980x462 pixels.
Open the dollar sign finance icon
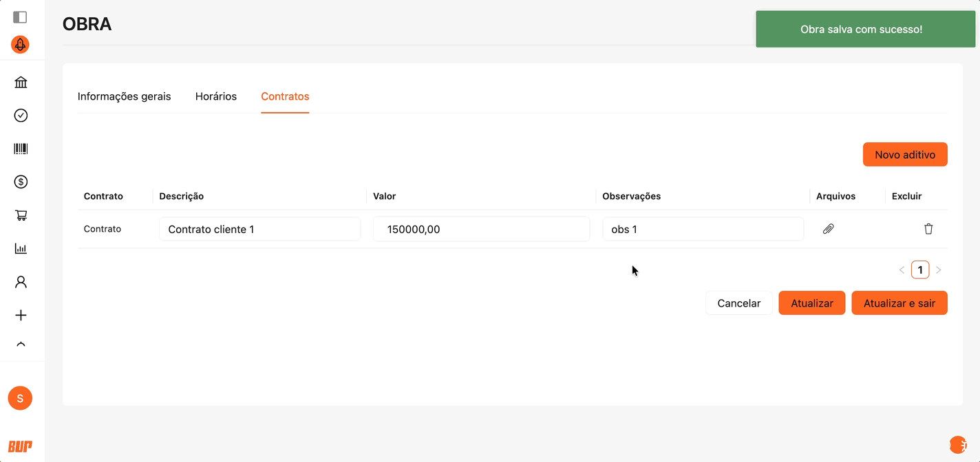tap(21, 182)
